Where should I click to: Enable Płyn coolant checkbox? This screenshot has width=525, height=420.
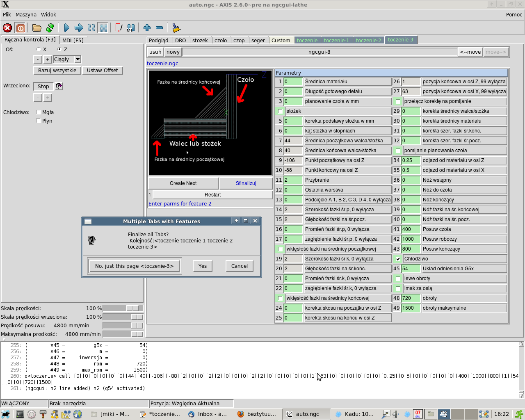(38, 121)
